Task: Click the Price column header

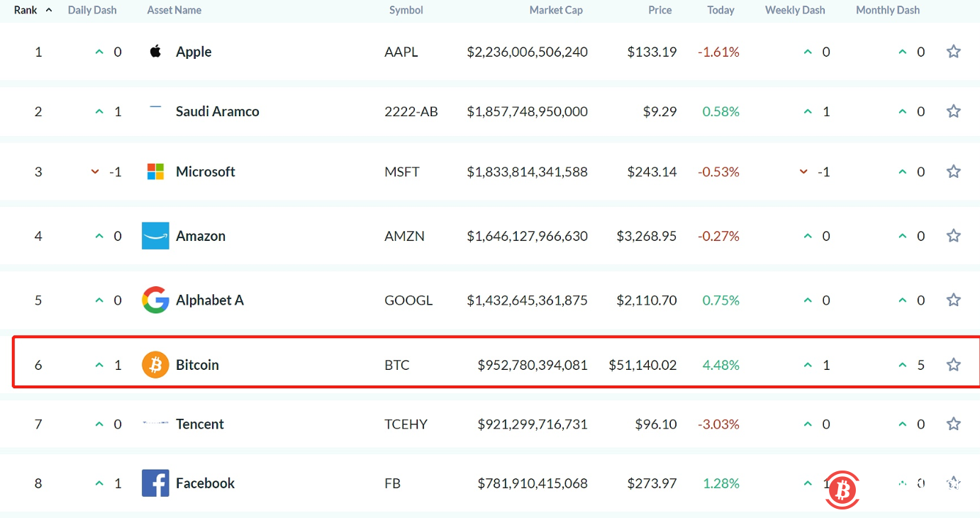Action: [x=659, y=10]
